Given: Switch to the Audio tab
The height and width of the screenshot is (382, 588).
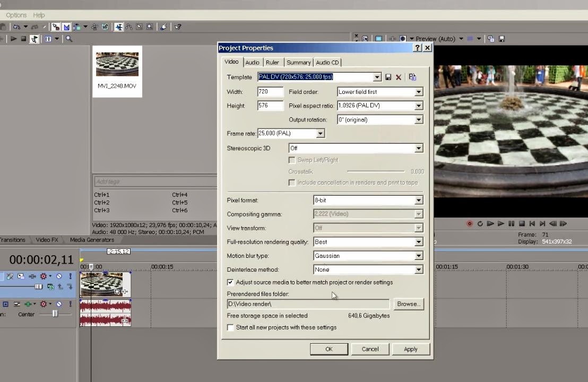Looking at the screenshot, I should point(252,63).
